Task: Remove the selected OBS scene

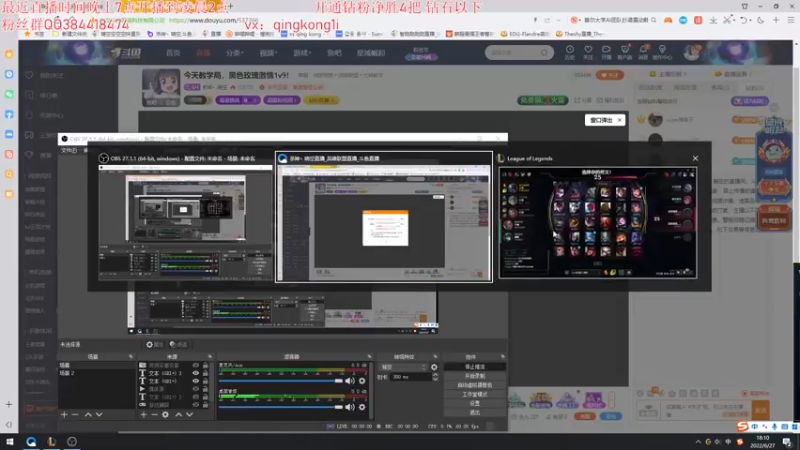Action: [x=76, y=415]
